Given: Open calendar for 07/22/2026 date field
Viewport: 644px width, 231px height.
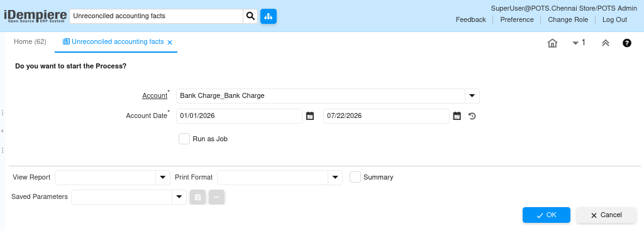Looking at the screenshot, I should click(457, 116).
